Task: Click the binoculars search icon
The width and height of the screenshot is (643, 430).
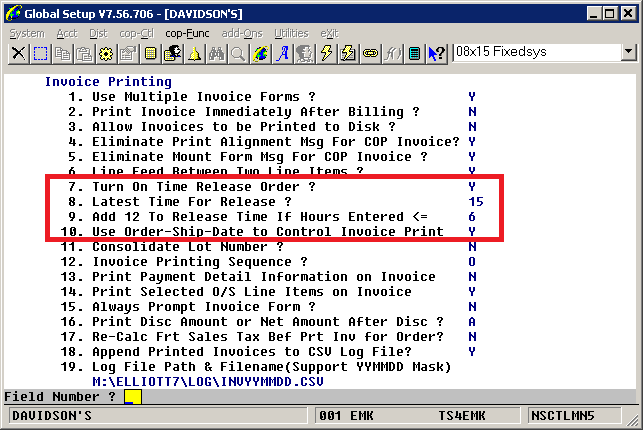Action: (217, 54)
